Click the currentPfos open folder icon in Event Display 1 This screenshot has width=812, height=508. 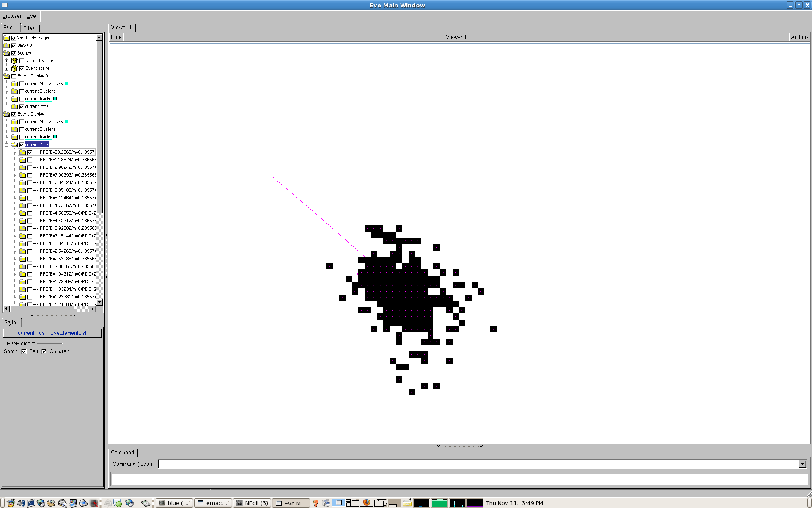click(14, 145)
